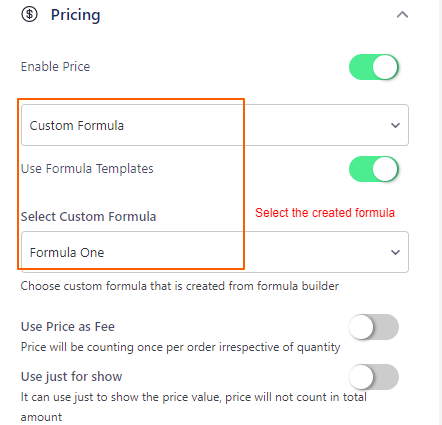442x425 pixels.
Task: Collapse the Pricing section chevron
Action: coord(402,15)
